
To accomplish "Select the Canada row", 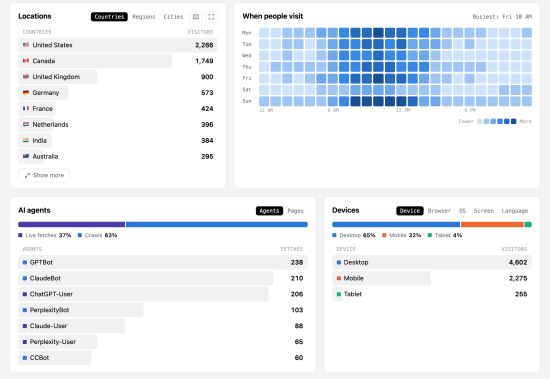I will click(x=118, y=61).
